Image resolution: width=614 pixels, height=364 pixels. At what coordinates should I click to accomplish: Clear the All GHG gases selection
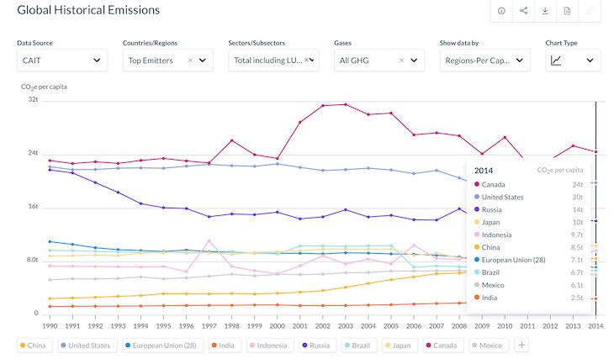(401, 61)
